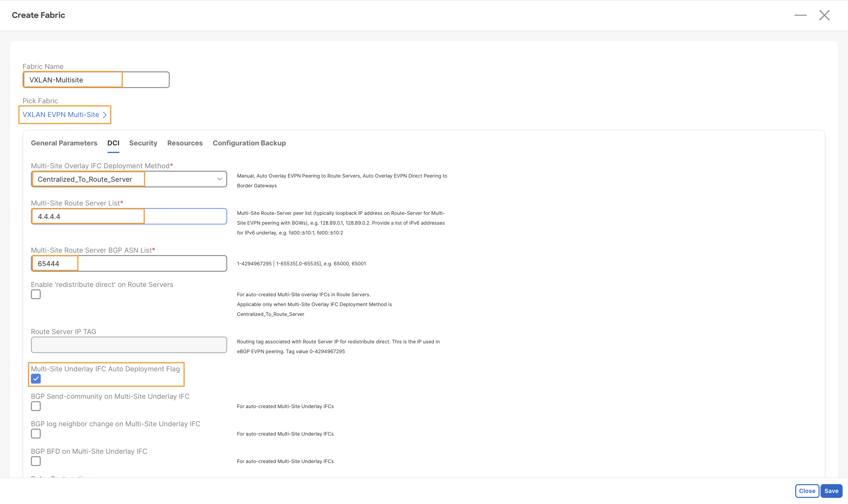Screen dimensions: 848x504
Task: Enable BGP BFD on Multi-Site Underlay IFC
Action: coord(36,461)
